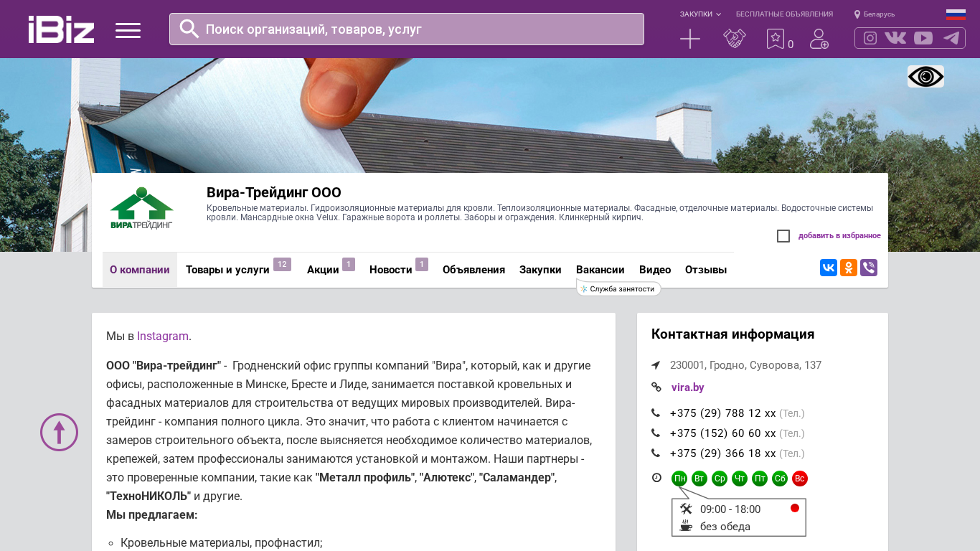
Task: Click the 'Контактная информация' heading
Action: tap(733, 334)
